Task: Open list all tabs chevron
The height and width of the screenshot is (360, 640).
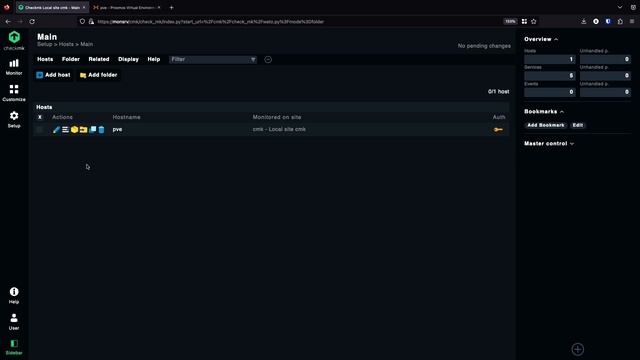Action: coord(620,7)
